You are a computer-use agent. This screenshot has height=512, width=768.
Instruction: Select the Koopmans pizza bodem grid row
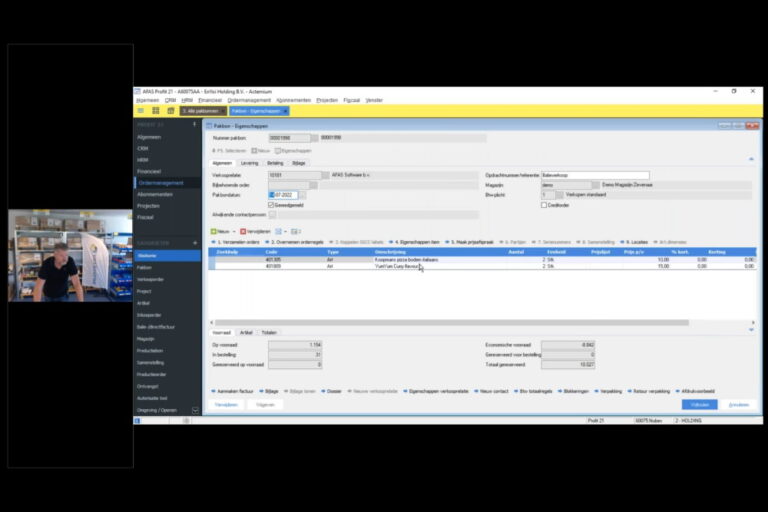tap(482, 260)
